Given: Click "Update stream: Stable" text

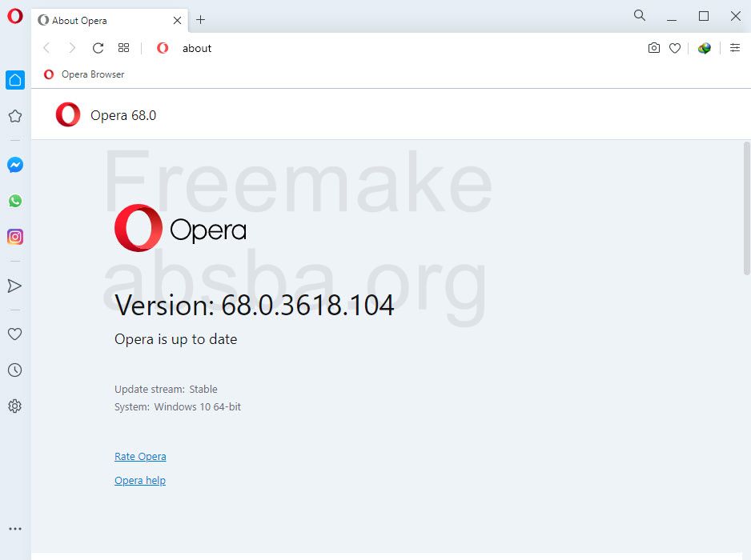Looking at the screenshot, I should point(166,389).
